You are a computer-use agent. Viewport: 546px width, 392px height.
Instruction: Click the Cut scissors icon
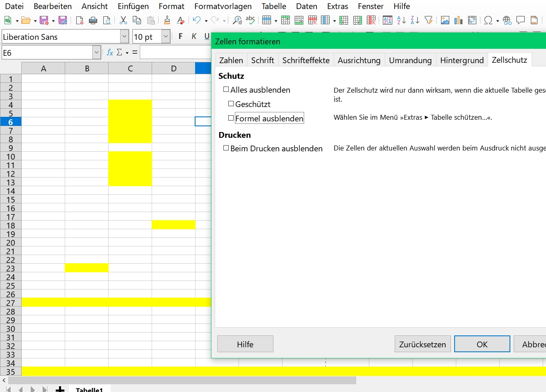coord(123,20)
